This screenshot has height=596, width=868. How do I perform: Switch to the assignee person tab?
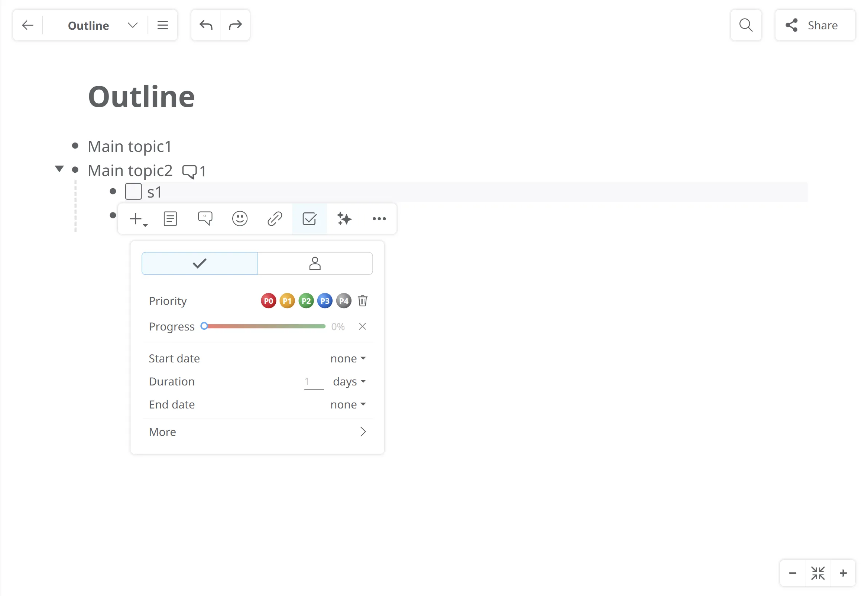(x=315, y=264)
